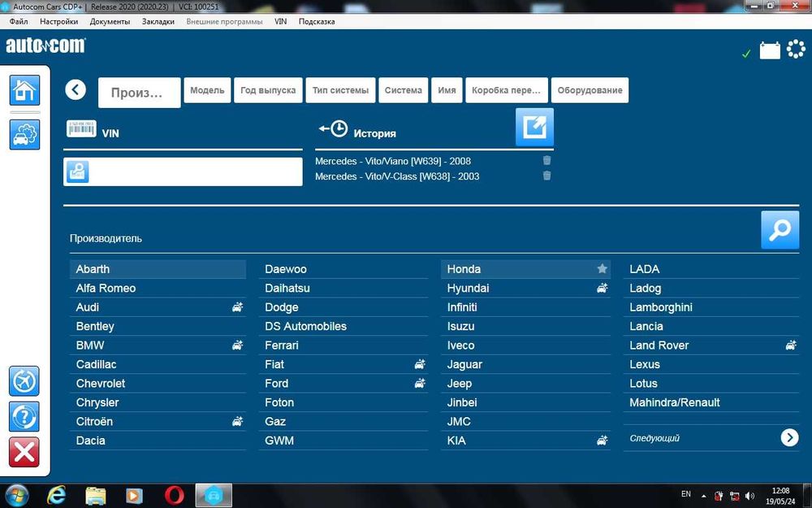This screenshot has height=508, width=812.
Task: Select the Тип системы tab
Action: [x=340, y=90]
